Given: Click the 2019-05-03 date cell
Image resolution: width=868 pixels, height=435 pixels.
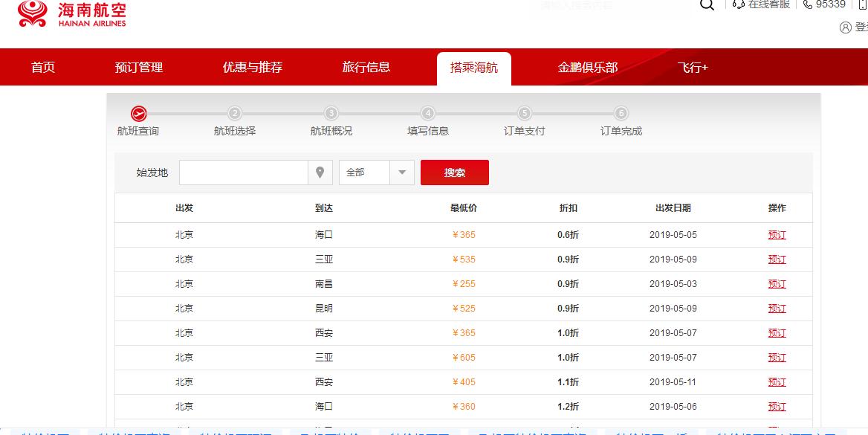Looking at the screenshot, I should pos(673,284).
